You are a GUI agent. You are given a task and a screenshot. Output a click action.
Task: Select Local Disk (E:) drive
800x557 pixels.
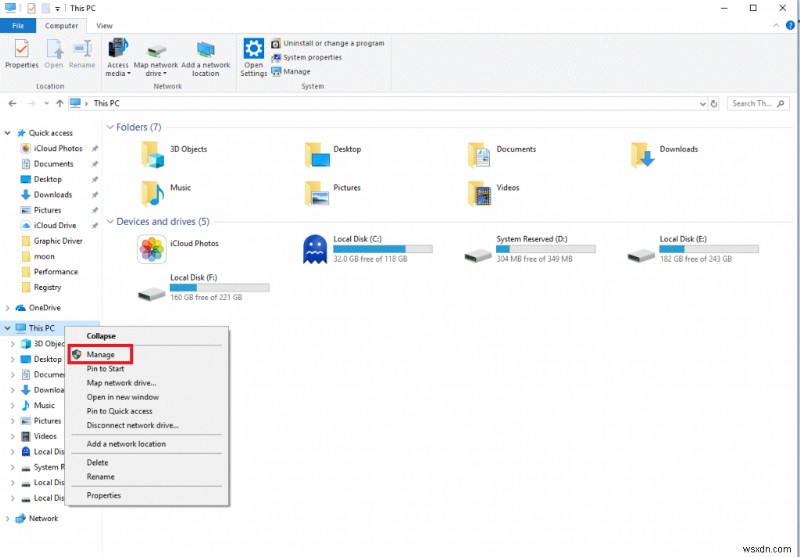pyautogui.click(x=693, y=249)
